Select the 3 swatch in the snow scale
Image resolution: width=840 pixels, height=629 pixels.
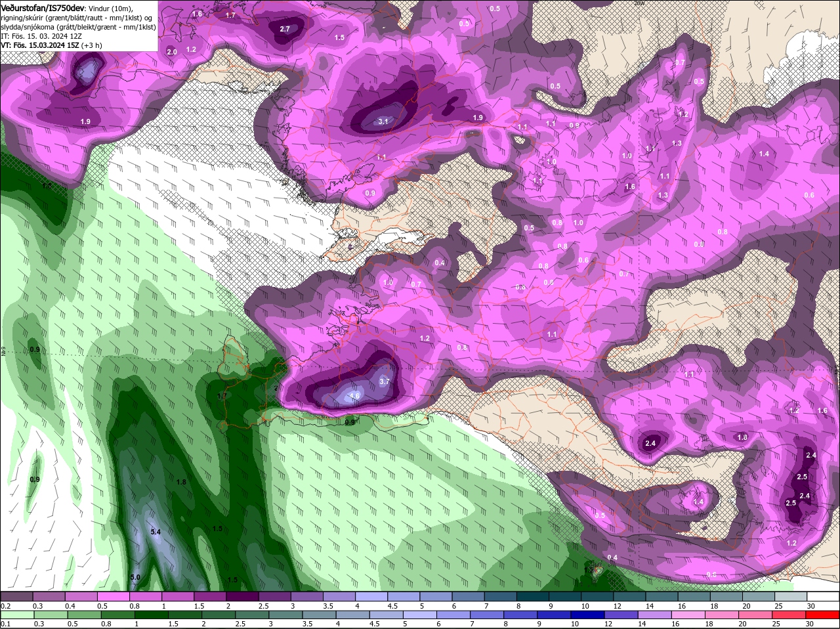(x=306, y=596)
